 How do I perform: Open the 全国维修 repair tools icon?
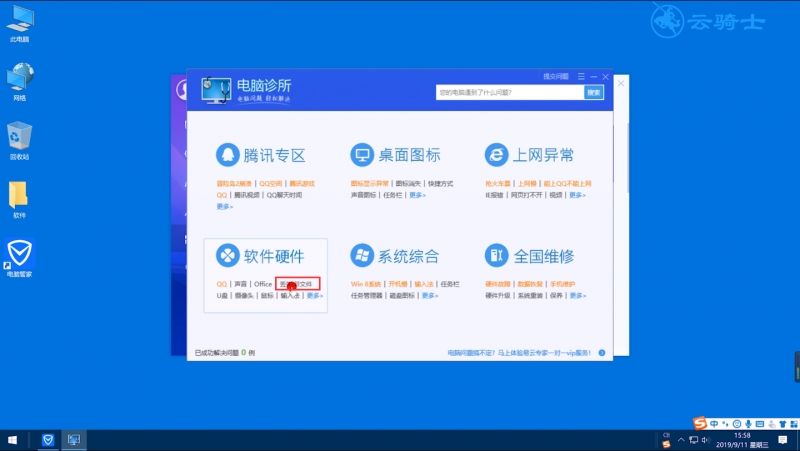[496, 255]
